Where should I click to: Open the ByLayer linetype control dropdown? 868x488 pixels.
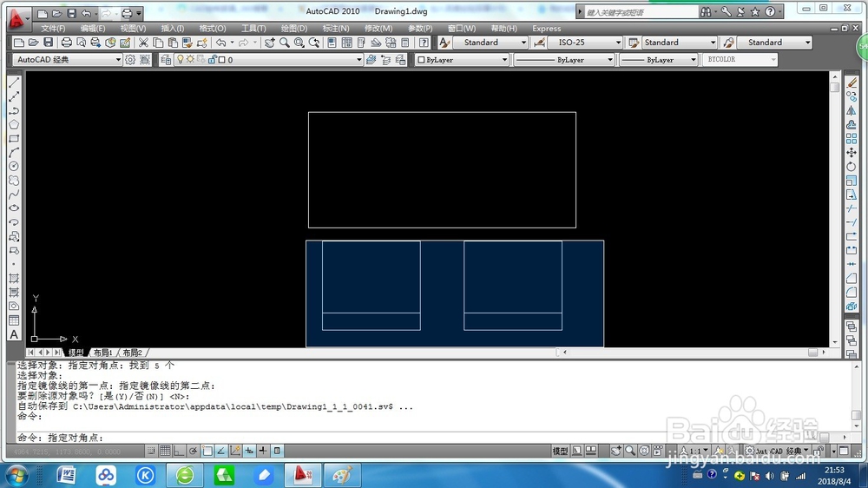coord(610,59)
